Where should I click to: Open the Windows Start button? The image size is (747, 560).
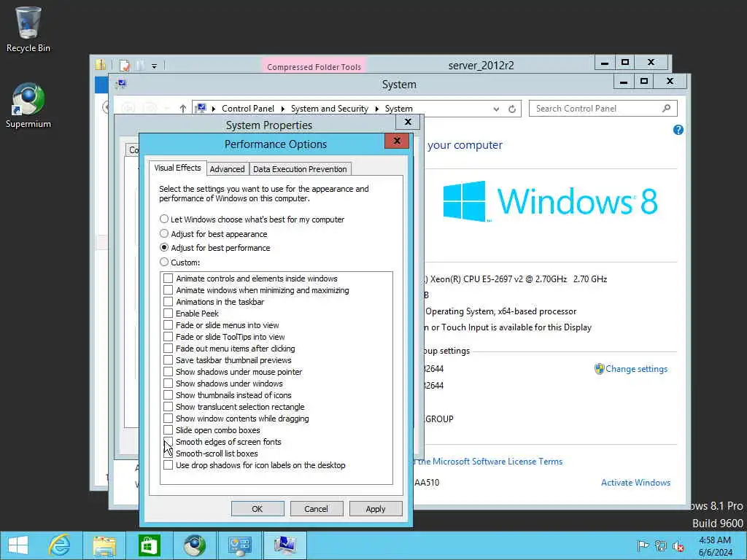(x=18, y=545)
